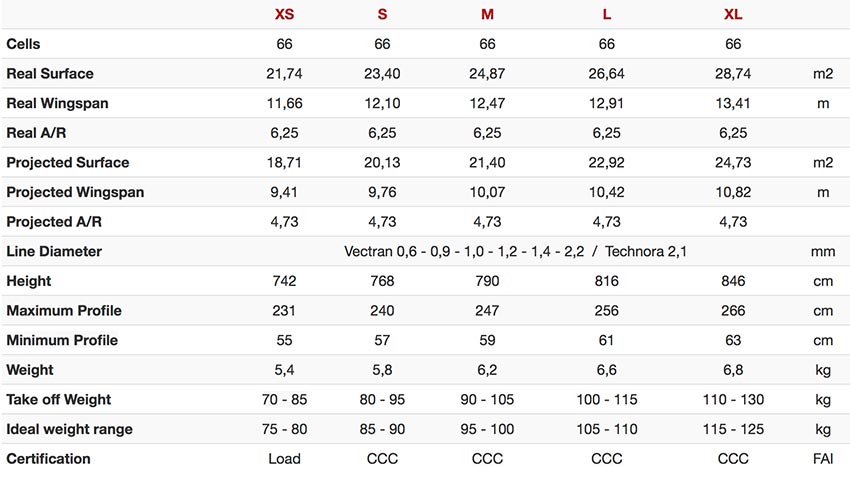This screenshot has width=850, height=483.
Task: Select the S size column header
Action: (382, 14)
